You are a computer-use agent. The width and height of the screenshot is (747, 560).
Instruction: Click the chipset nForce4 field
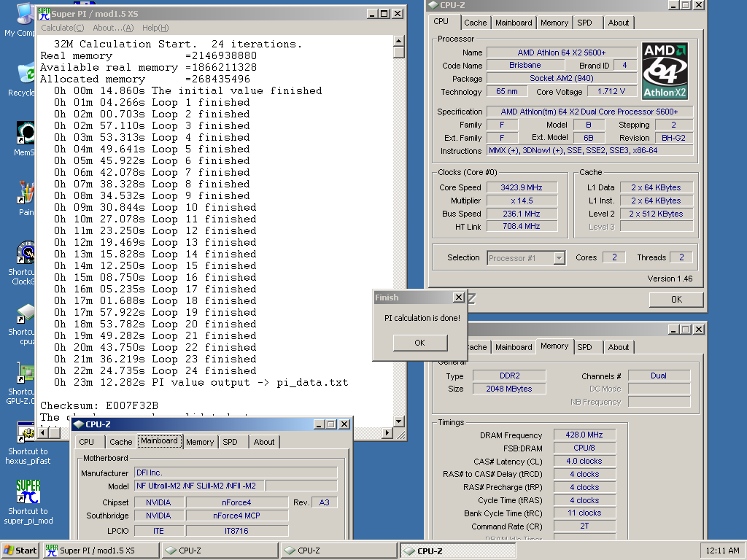(x=237, y=502)
